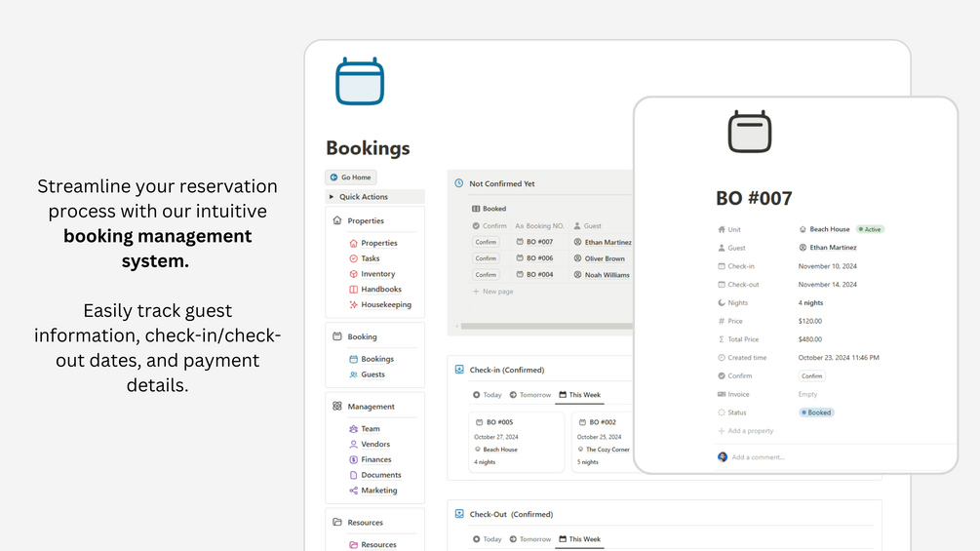Select Today tab under Check-in
Screen dimensions: 980x551
487,395
